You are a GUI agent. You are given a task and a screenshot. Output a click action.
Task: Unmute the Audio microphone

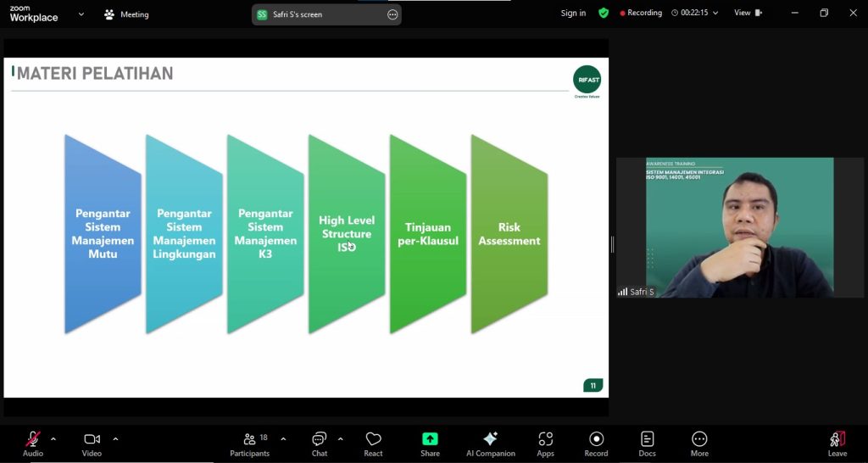tap(33, 443)
